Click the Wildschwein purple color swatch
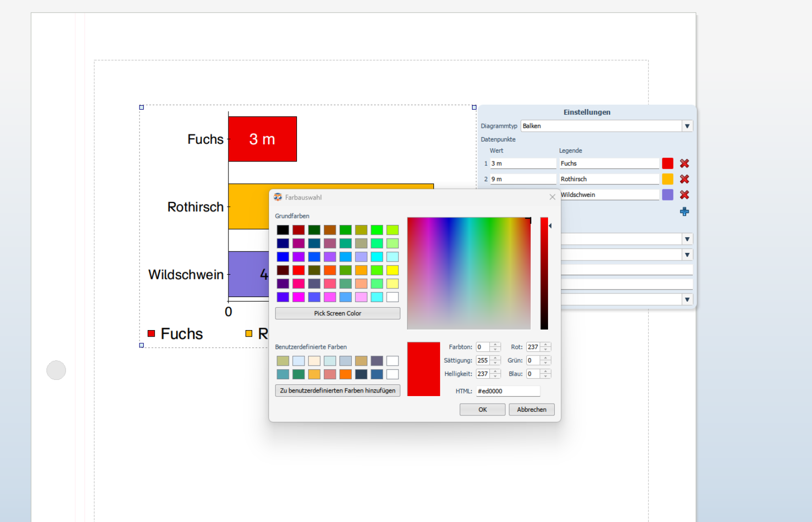The image size is (812, 522). coord(667,195)
